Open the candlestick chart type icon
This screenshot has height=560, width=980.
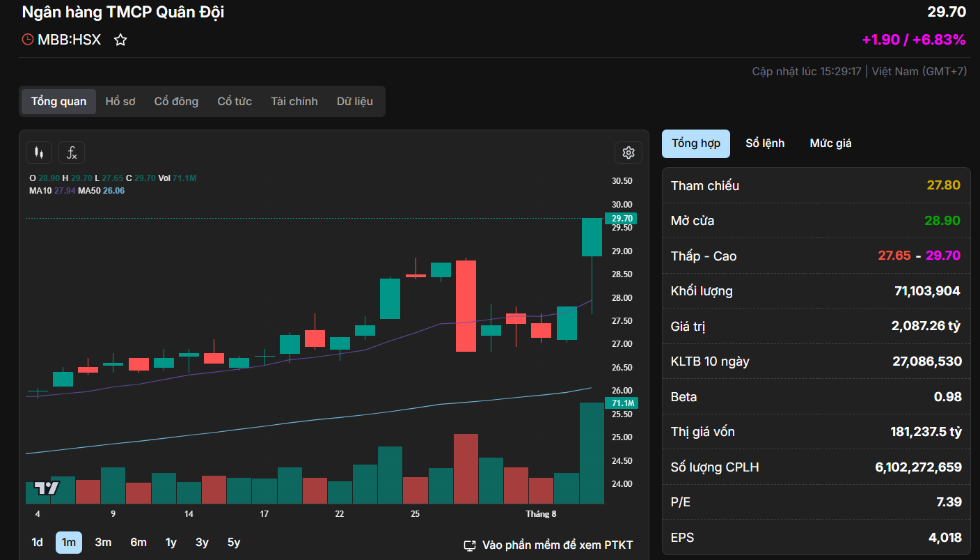point(39,153)
